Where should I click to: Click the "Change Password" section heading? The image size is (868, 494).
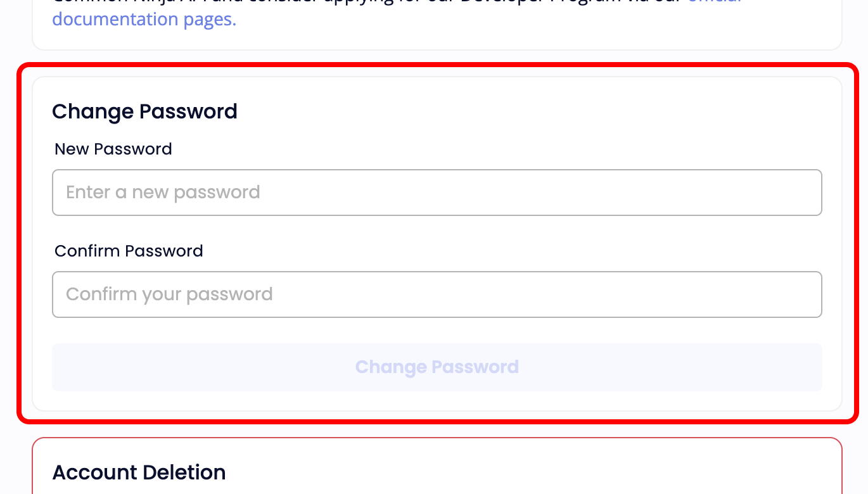click(x=144, y=111)
